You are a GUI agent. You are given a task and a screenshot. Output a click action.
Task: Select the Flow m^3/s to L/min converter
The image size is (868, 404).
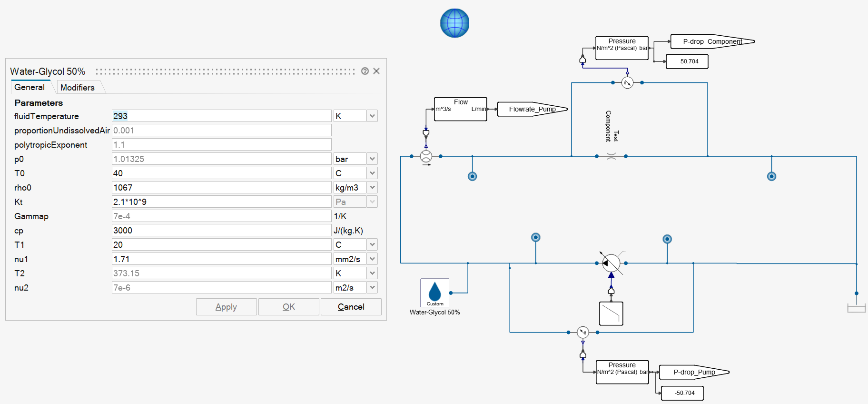pos(461,109)
